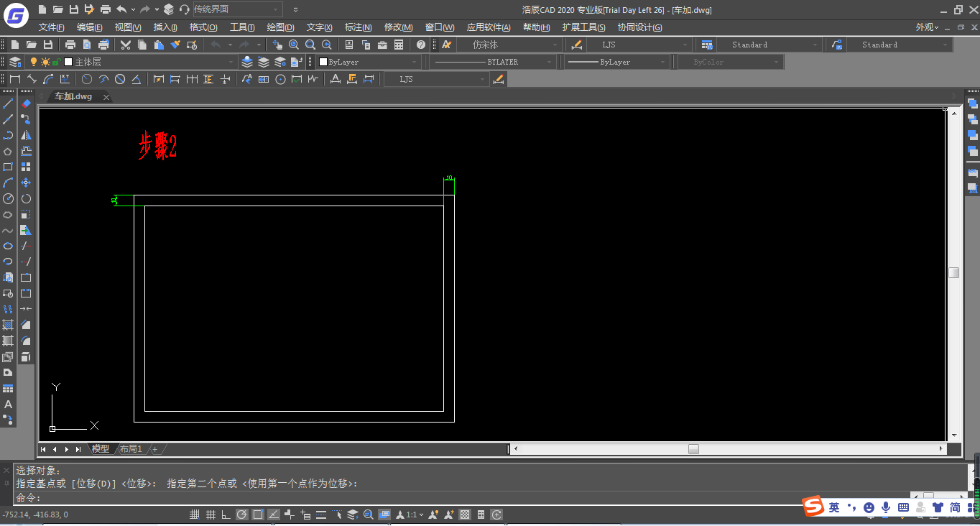The width and height of the screenshot is (980, 526).
Task: Click the Match Properties brush icon
Action: (175, 45)
